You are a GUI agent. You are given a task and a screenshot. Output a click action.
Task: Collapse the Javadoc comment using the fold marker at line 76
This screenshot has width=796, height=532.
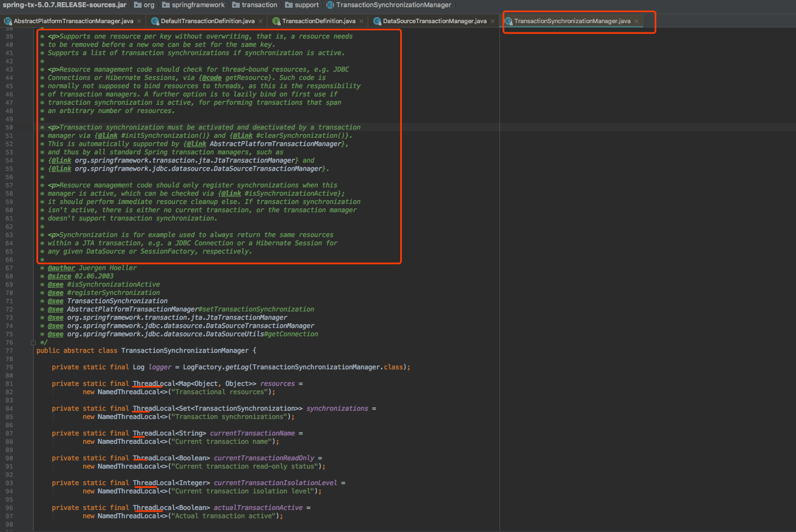[33, 342]
